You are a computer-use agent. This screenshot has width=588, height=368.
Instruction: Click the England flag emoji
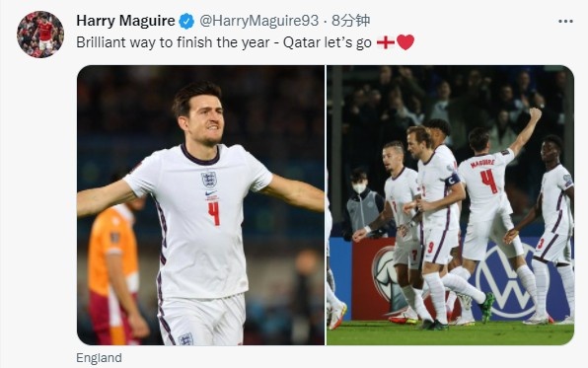[x=386, y=42]
